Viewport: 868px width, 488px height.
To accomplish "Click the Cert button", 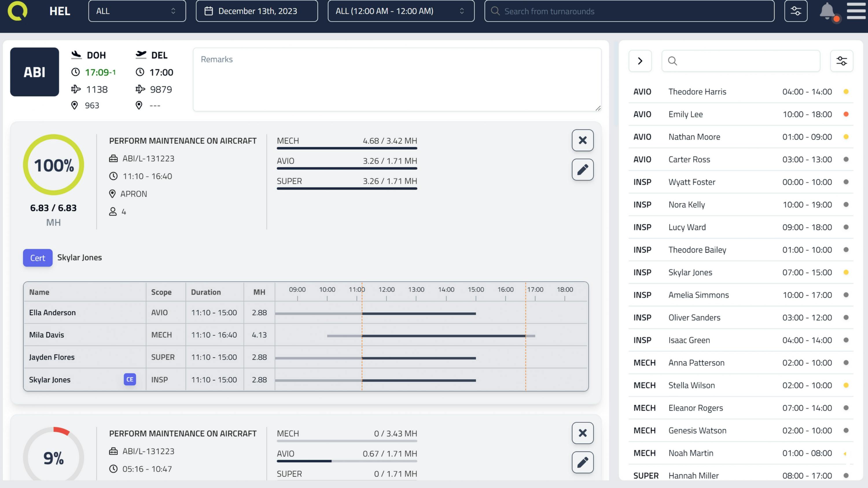I will [x=37, y=258].
